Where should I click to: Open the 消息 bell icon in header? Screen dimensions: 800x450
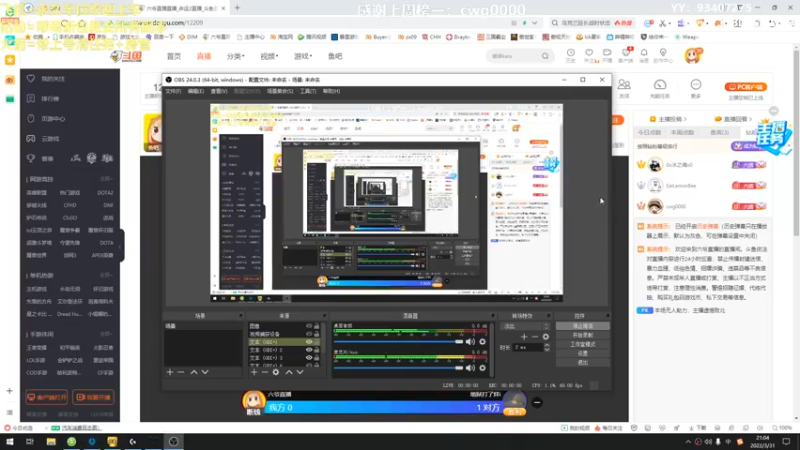tap(644, 53)
